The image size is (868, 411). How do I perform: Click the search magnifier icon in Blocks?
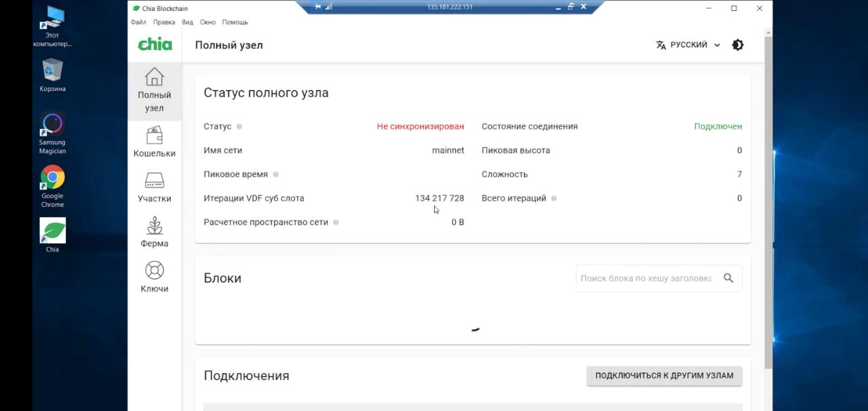[x=728, y=278]
